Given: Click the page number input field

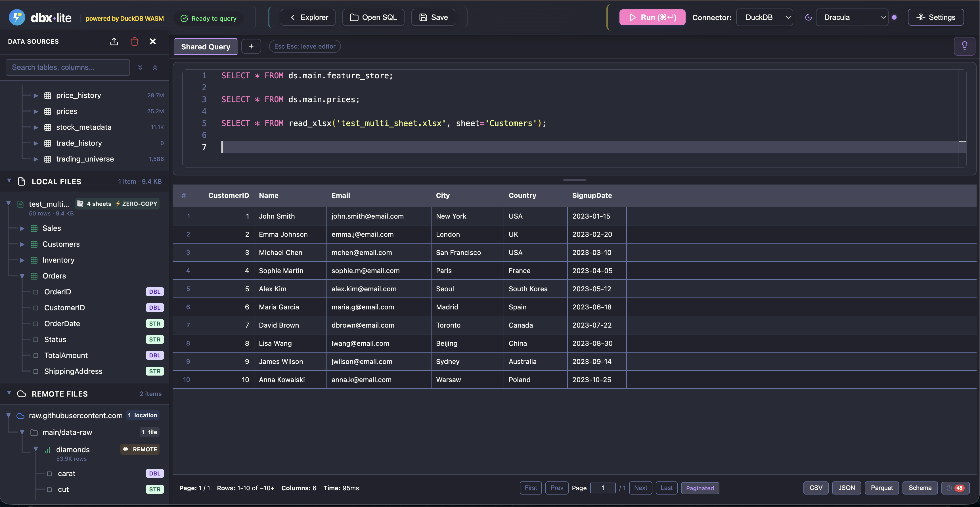Looking at the screenshot, I should point(603,488).
